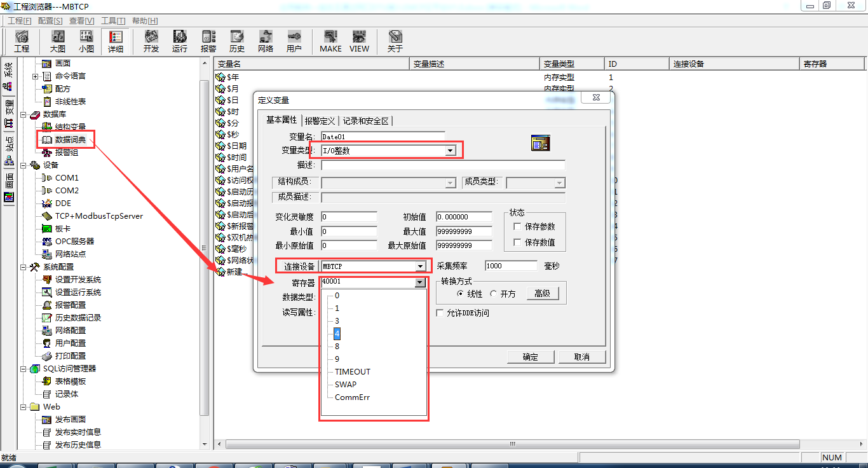Enable the 保存参数 checkbox
This screenshot has height=468, width=868.
[x=518, y=226]
